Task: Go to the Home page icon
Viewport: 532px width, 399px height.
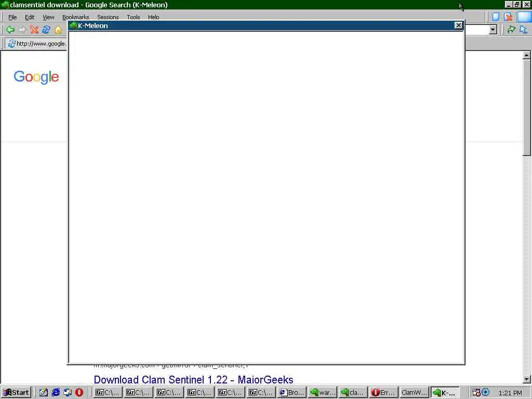Action: point(58,30)
